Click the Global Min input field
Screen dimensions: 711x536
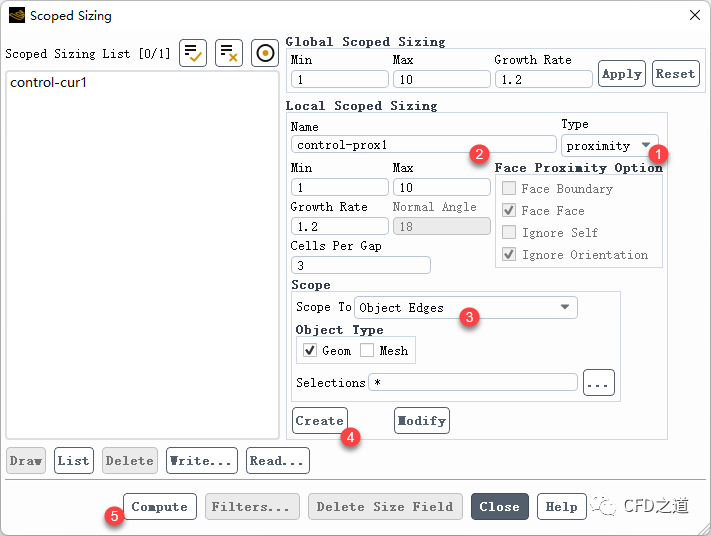click(x=340, y=79)
